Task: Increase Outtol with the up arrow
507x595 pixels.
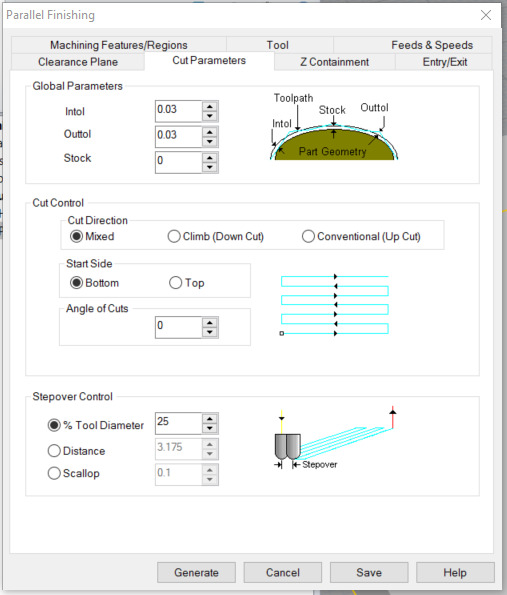Action: [x=210, y=132]
